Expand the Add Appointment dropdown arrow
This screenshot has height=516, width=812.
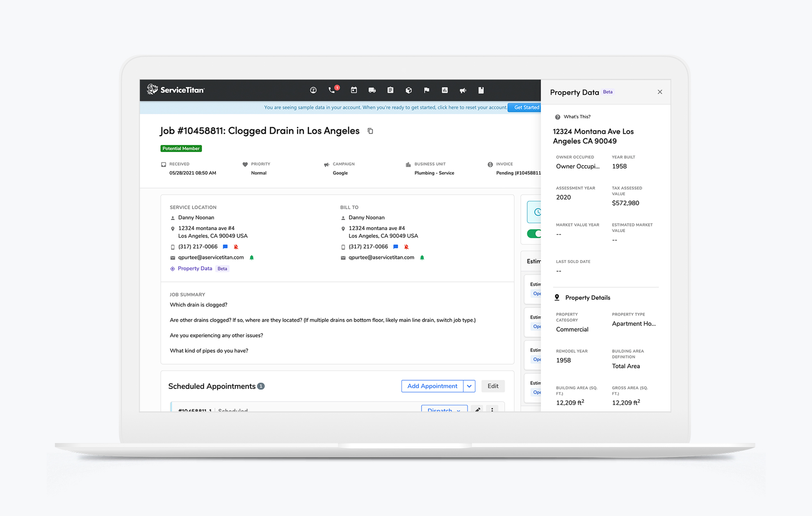[x=469, y=386]
